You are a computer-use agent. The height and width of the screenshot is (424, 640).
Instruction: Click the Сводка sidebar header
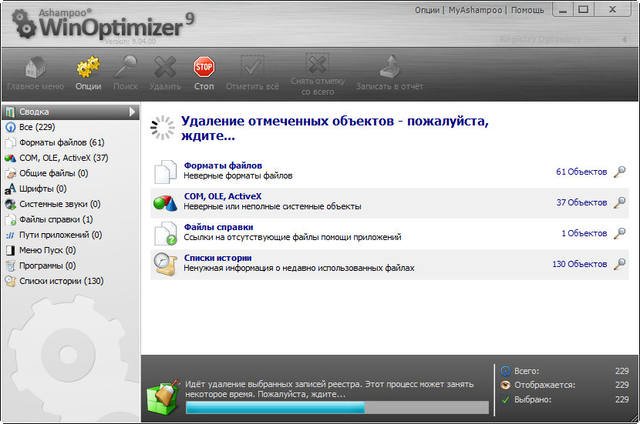[71, 111]
